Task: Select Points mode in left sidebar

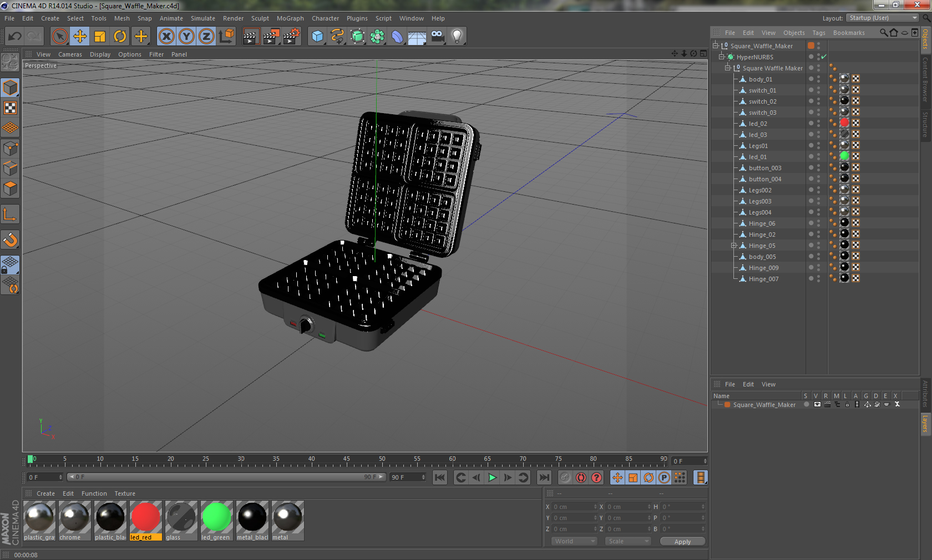Action: pyautogui.click(x=10, y=148)
